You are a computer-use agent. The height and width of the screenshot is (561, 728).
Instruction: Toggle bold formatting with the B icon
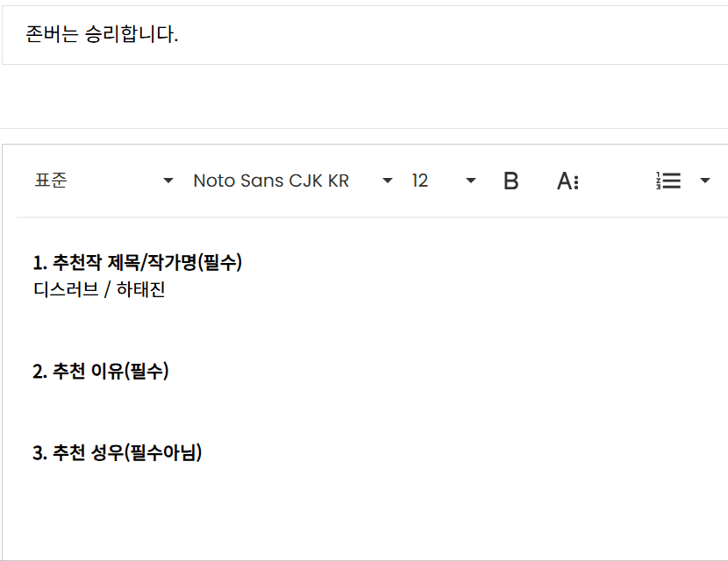[x=511, y=181]
